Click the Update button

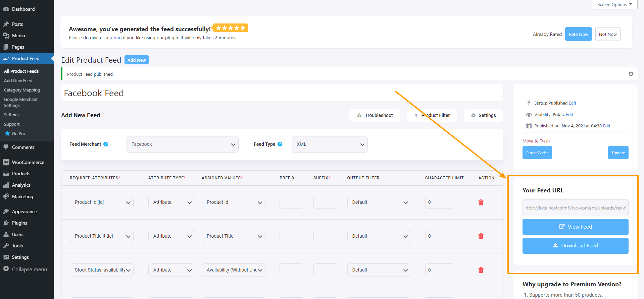pos(618,153)
